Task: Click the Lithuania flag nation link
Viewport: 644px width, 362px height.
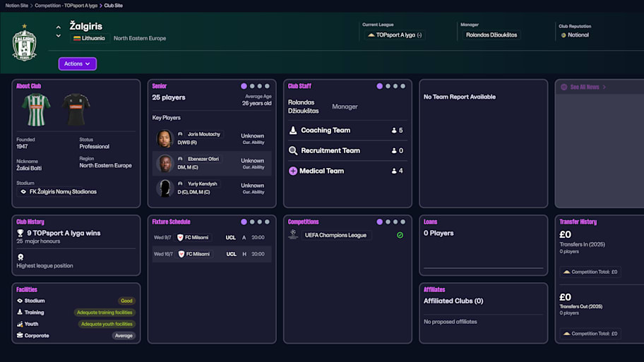Action: tap(89, 38)
